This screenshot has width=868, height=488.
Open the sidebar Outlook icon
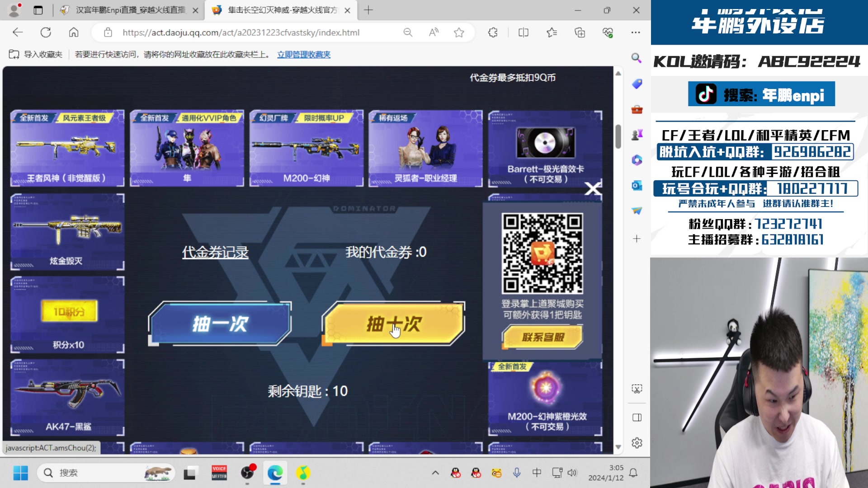pyautogui.click(x=637, y=185)
